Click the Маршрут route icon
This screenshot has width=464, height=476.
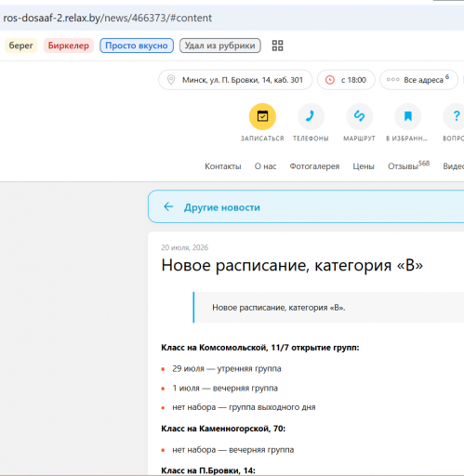point(359,116)
